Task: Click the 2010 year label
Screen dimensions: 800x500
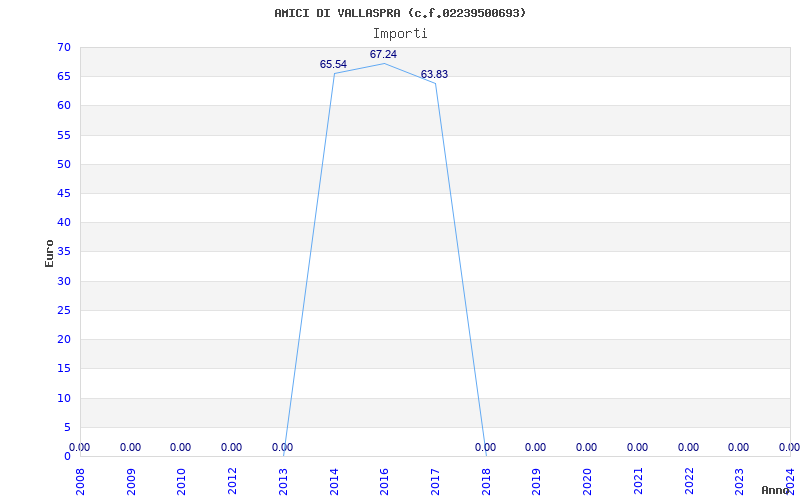Action: [x=181, y=481]
